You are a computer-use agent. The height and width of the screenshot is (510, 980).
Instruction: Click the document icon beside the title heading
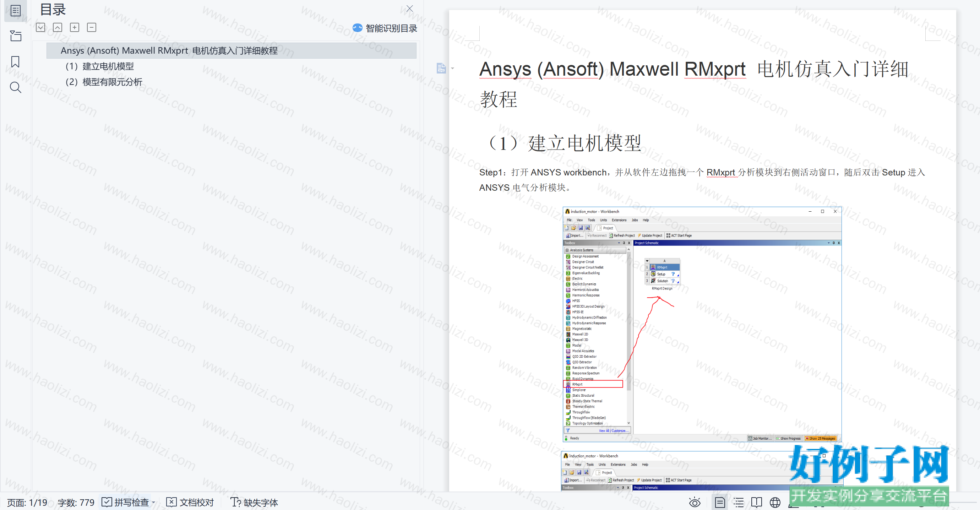coord(441,68)
